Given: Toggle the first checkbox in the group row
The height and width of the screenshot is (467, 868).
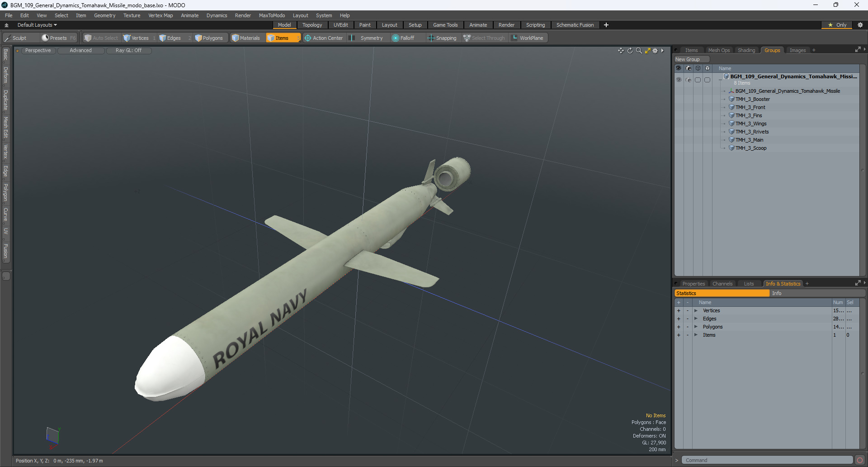Looking at the screenshot, I should point(698,80).
